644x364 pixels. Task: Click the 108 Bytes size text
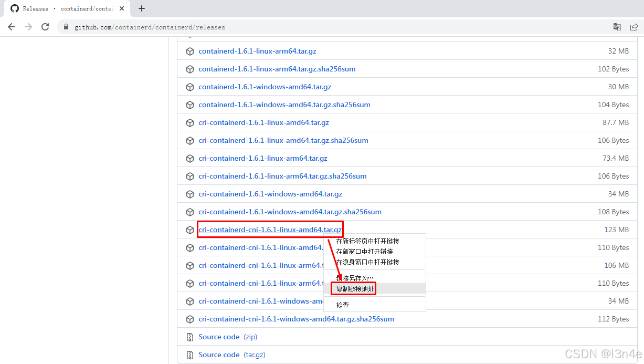pos(613,212)
